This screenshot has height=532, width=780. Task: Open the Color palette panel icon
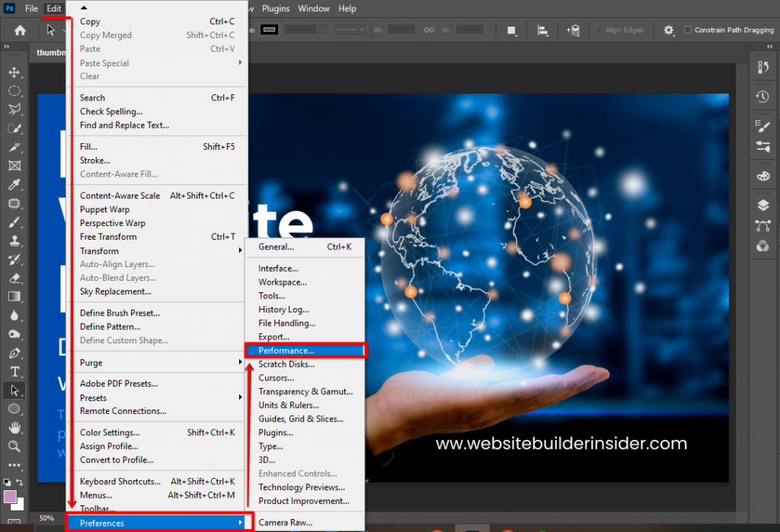762,176
